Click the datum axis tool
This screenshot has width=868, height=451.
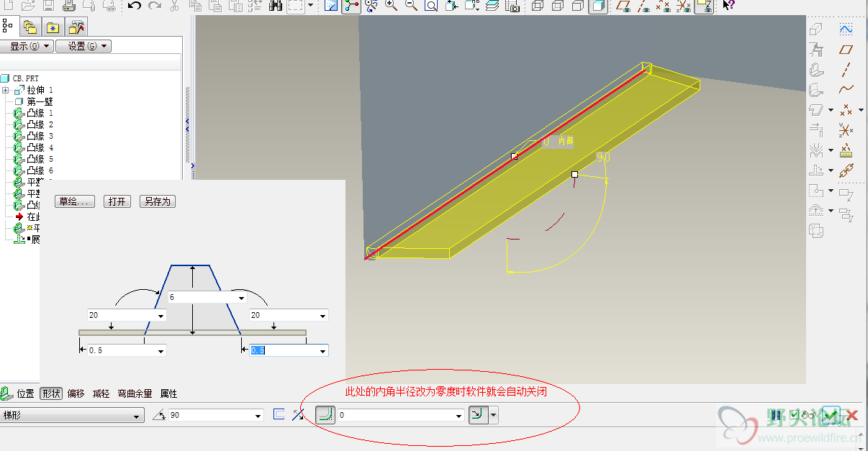[846, 70]
